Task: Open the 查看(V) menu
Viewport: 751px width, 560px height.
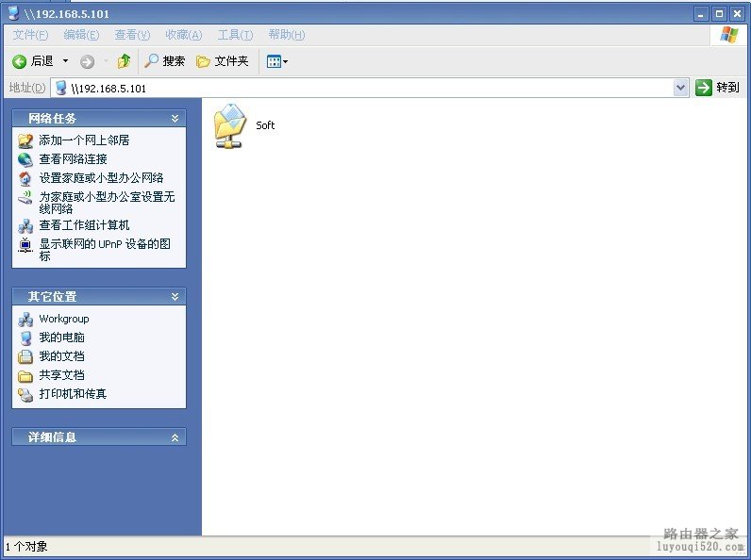Action: point(132,35)
